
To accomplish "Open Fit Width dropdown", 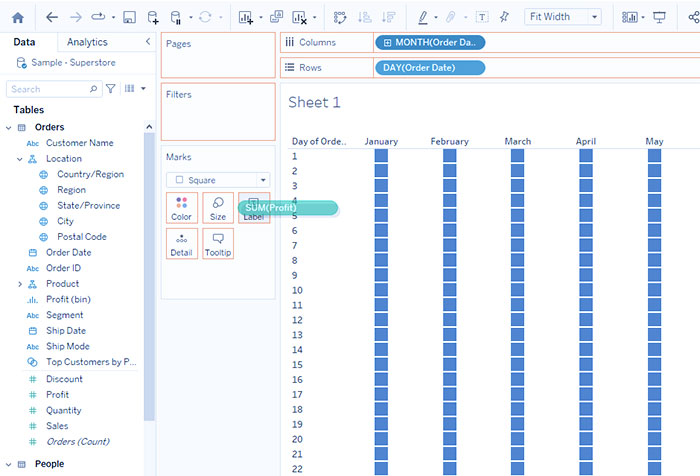I will [562, 17].
